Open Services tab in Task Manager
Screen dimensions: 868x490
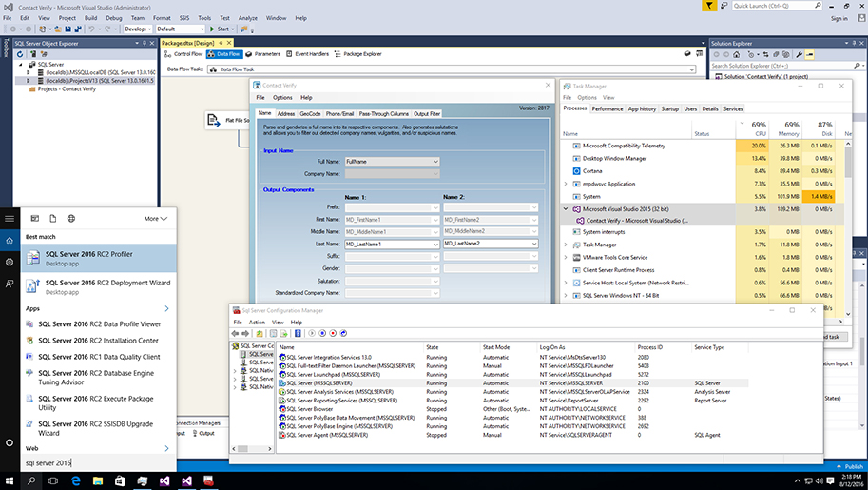tap(733, 109)
